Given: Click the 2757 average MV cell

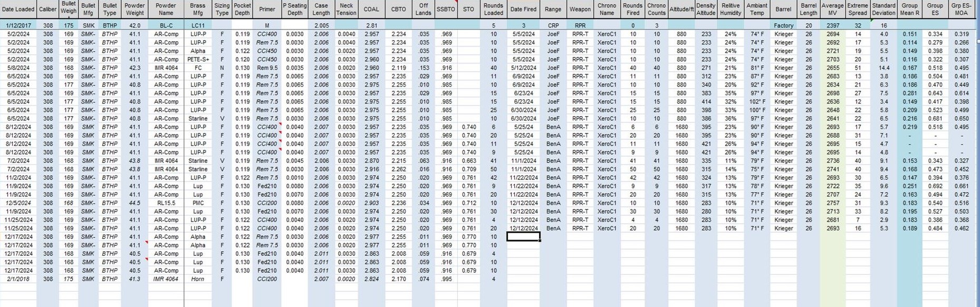Looking at the screenshot, I should [832, 203].
